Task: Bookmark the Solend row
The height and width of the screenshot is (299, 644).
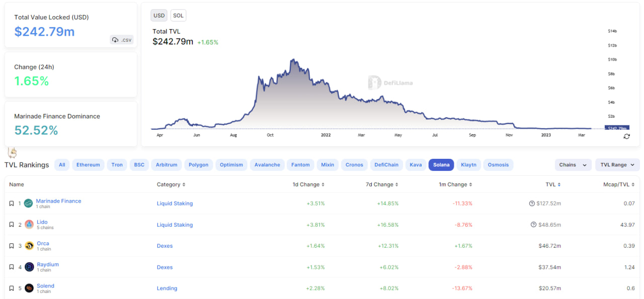Action: click(x=12, y=288)
